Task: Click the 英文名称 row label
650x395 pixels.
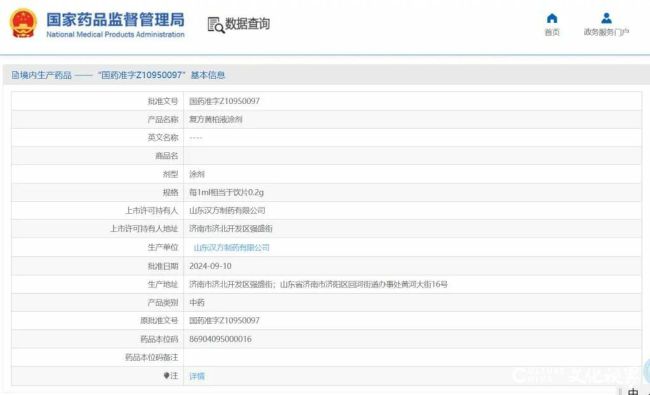Action: (x=163, y=137)
